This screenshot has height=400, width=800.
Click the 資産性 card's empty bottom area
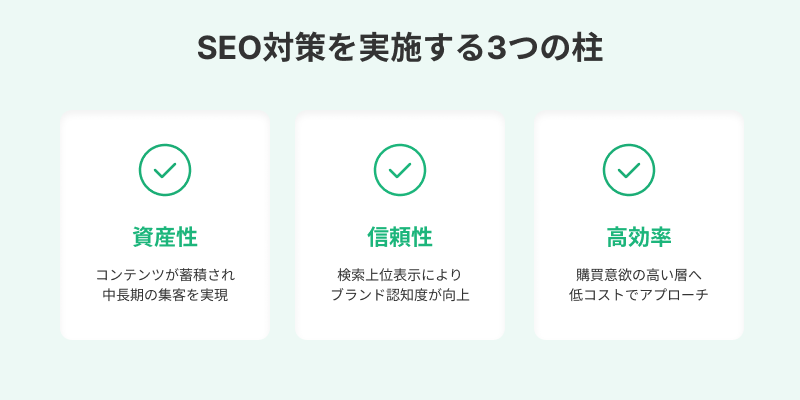(x=164, y=323)
